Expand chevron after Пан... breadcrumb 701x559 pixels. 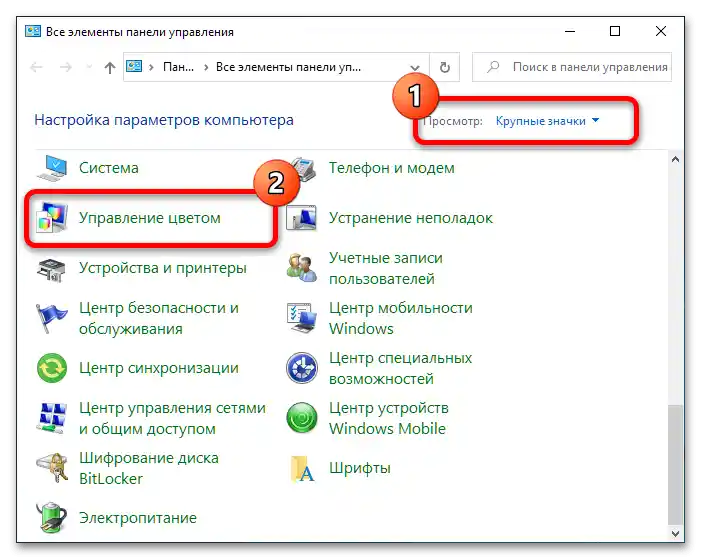click(x=206, y=67)
